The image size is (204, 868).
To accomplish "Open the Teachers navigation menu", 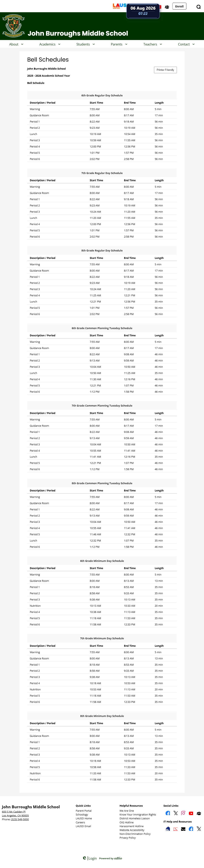I will [x=152, y=44].
